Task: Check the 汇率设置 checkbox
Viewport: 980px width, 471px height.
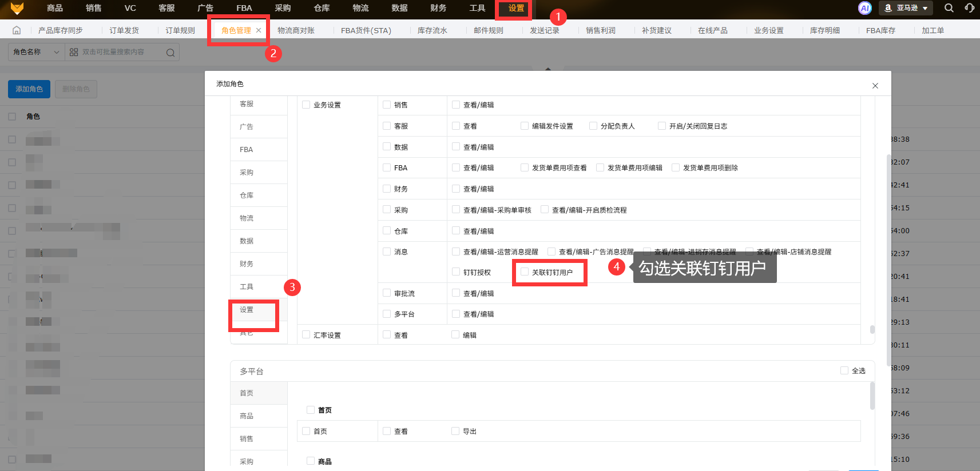Action: pyautogui.click(x=306, y=334)
